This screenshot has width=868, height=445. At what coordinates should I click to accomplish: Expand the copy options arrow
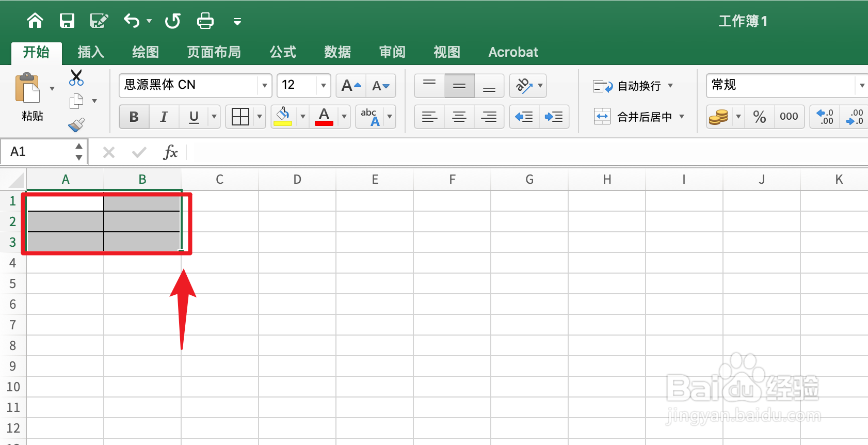coord(94,101)
